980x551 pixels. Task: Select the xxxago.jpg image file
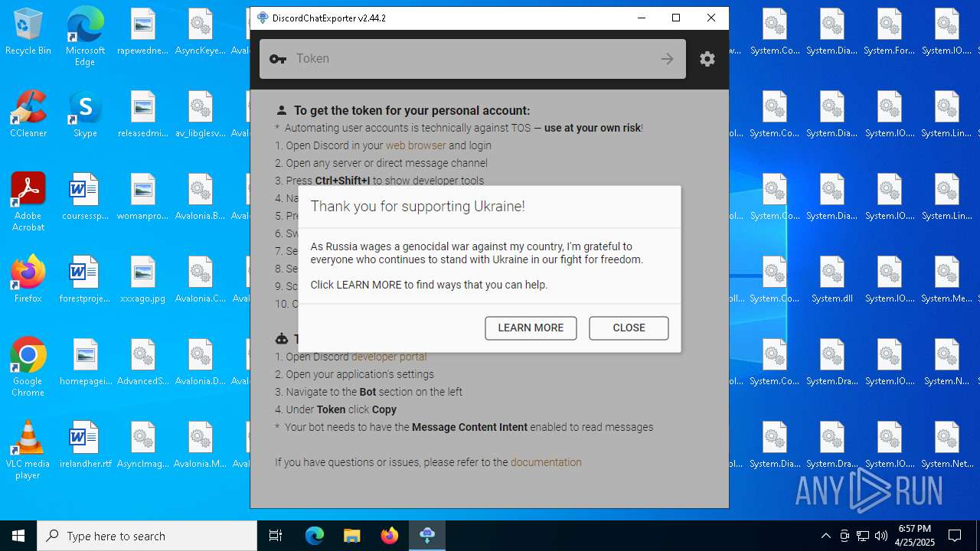tap(143, 280)
